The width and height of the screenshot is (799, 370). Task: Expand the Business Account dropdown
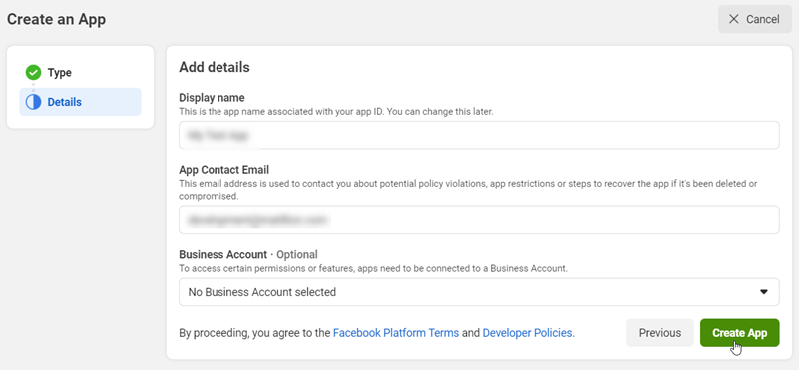[479, 292]
